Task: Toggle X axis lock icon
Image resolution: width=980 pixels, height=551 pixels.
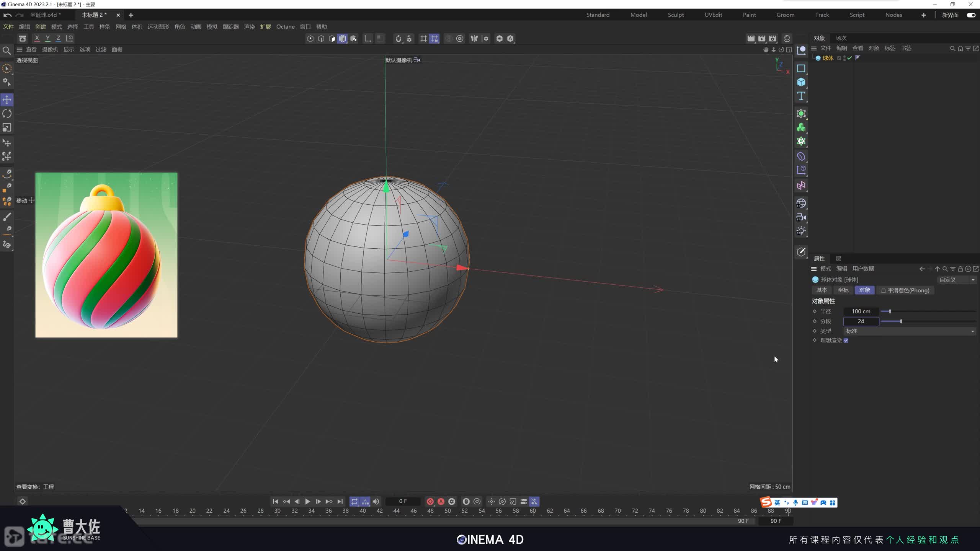Action: pyautogui.click(x=37, y=38)
